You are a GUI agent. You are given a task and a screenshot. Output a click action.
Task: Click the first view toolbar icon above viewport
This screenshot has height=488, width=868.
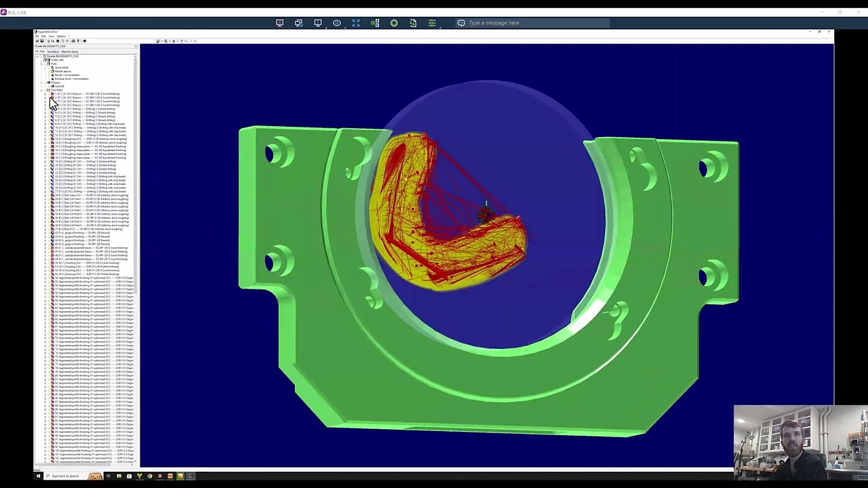click(158, 41)
